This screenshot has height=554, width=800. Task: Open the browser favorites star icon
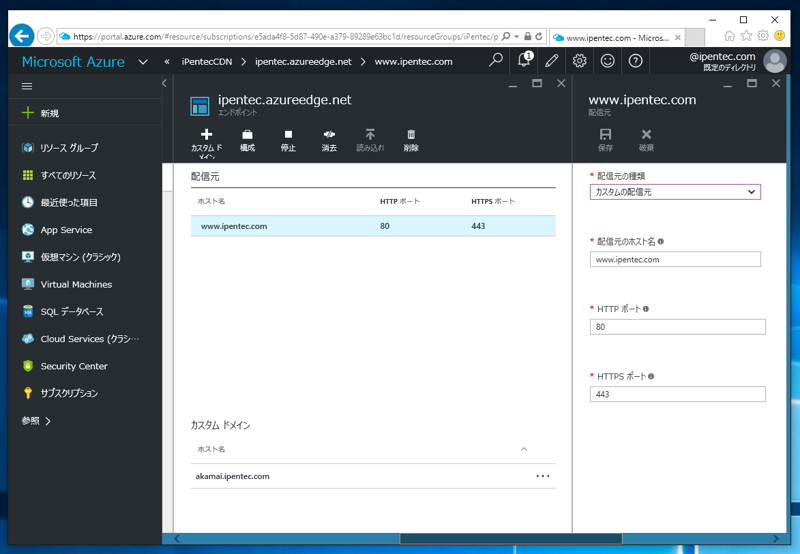[746, 36]
